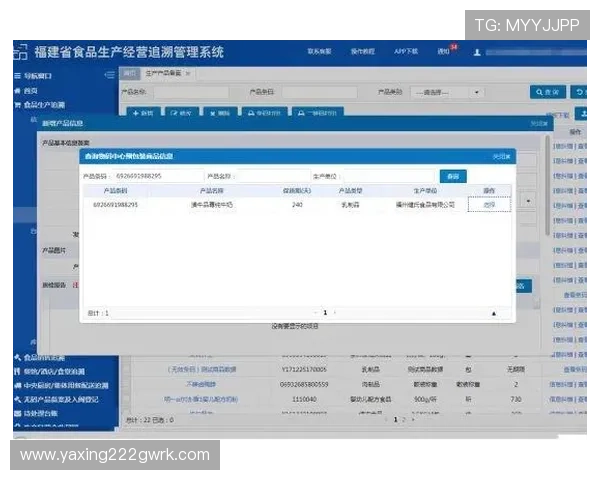Switch to the 生产产品备案 tab

(163, 73)
